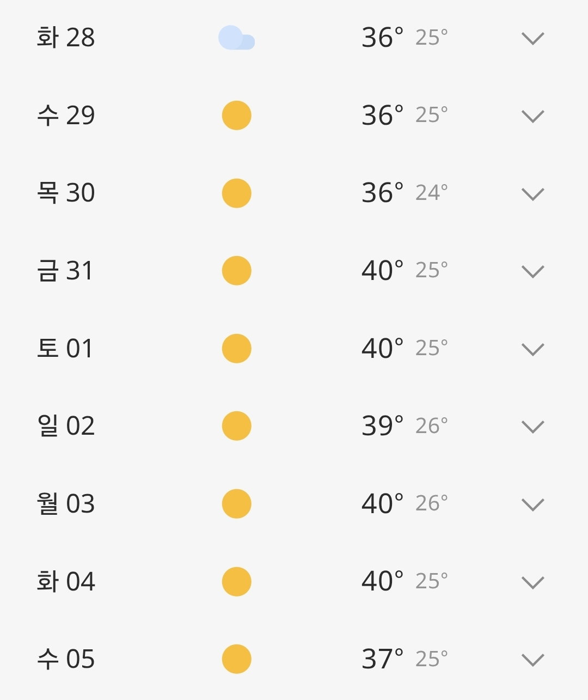Expand the 화 28 forecast chevron
This screenshot has height=700, width=588.
pos(533,39)
